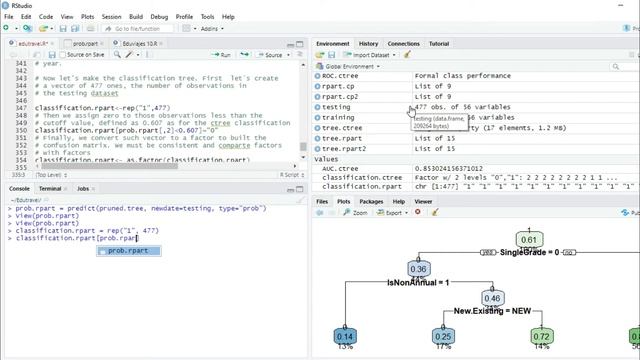
Task: Click the Top Level scope selector
Action: pyautogui.click(x=51, y=175)
